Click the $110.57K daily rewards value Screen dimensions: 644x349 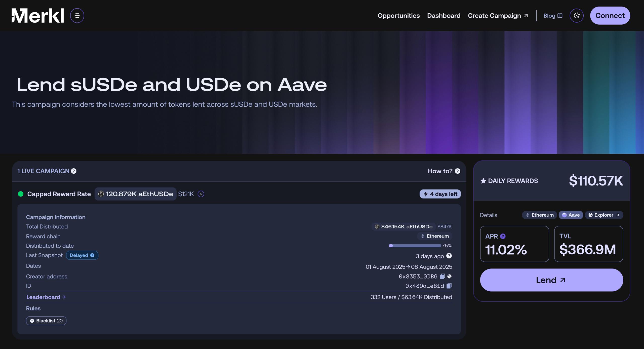[x=596, y=181]
